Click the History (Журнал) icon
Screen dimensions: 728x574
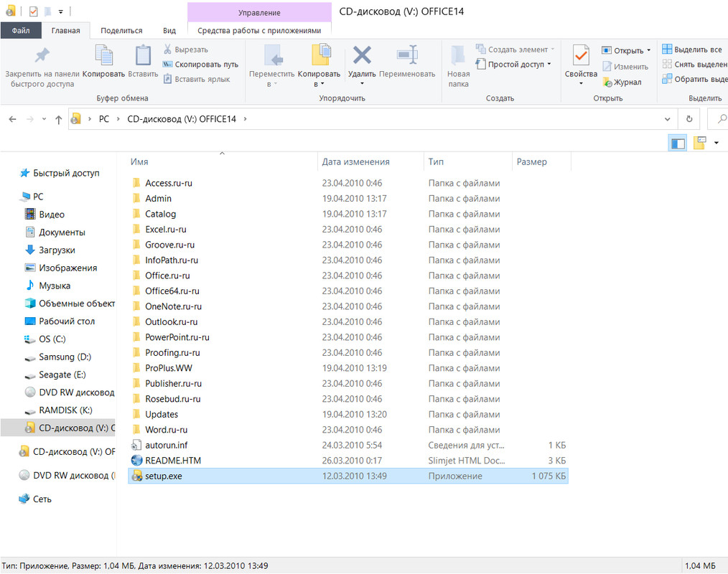[x=607, y=82]
